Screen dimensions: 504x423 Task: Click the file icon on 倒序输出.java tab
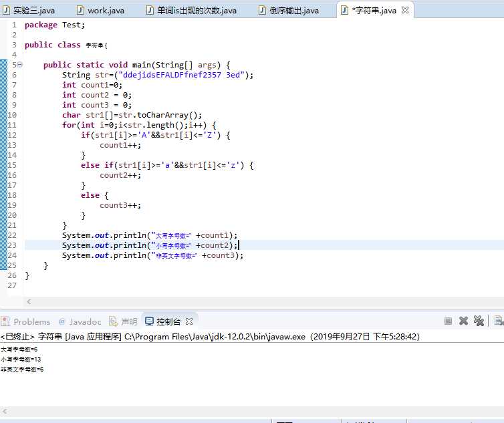click(262, 10)
